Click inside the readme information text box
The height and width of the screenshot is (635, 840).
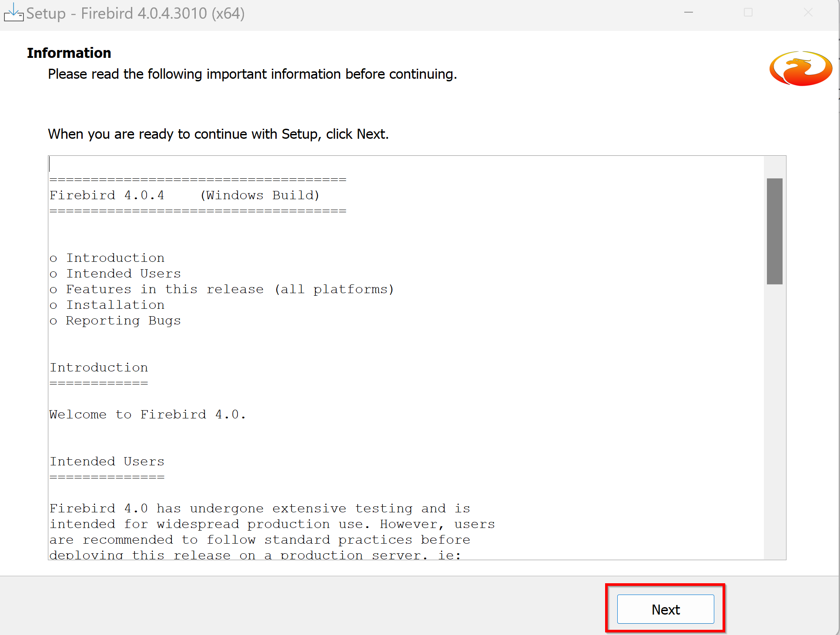coord(406,358)
